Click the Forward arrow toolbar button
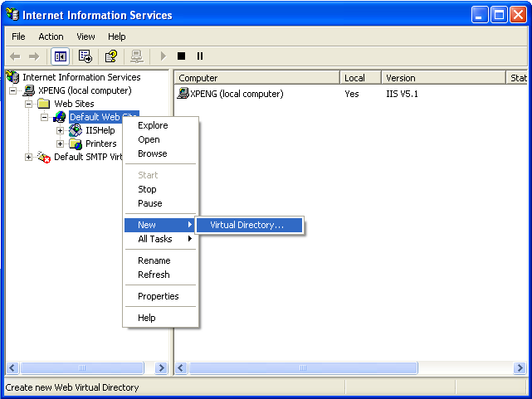 pyautogui.click(x=34, y=56)
